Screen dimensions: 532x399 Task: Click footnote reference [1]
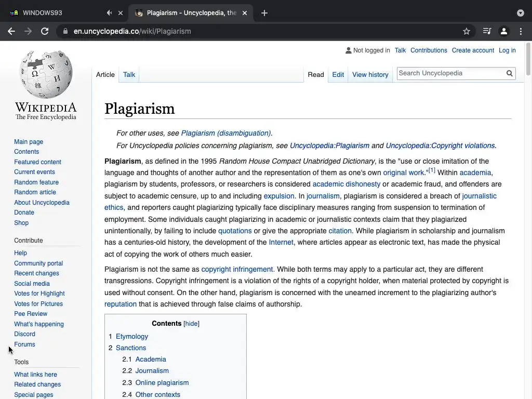[432, 170]
